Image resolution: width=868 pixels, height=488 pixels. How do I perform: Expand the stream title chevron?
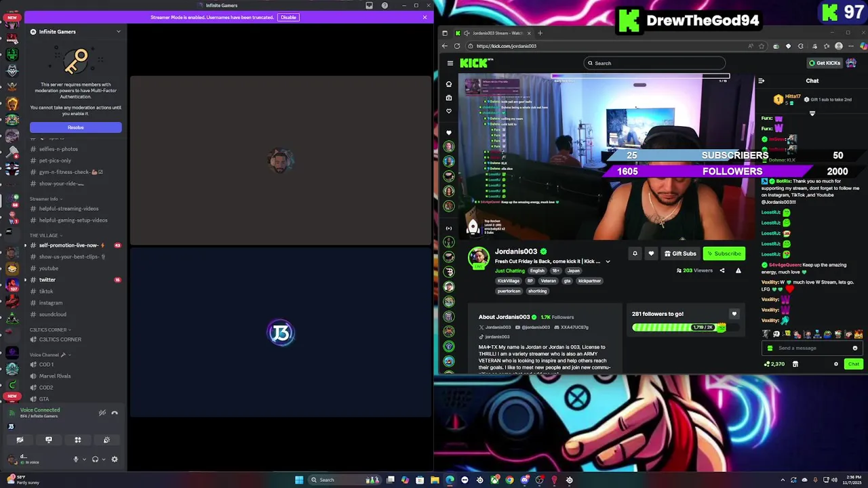coord(608,262)
